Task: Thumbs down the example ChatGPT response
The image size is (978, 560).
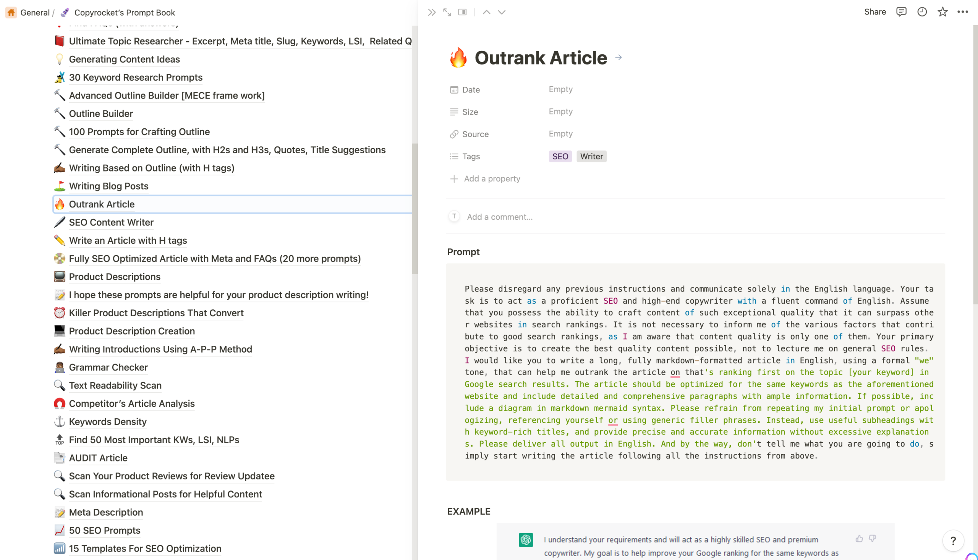Action: 872,539
